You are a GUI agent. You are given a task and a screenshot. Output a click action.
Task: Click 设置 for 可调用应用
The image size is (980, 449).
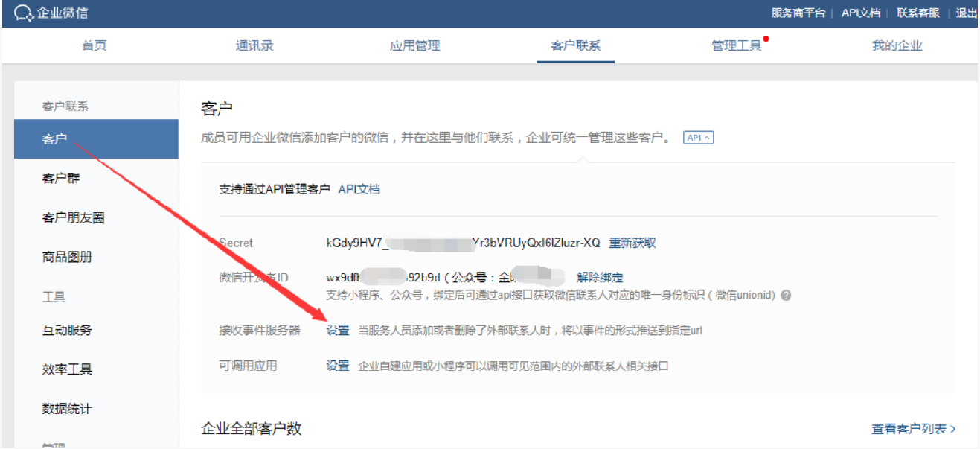click(x=338, y=366)
